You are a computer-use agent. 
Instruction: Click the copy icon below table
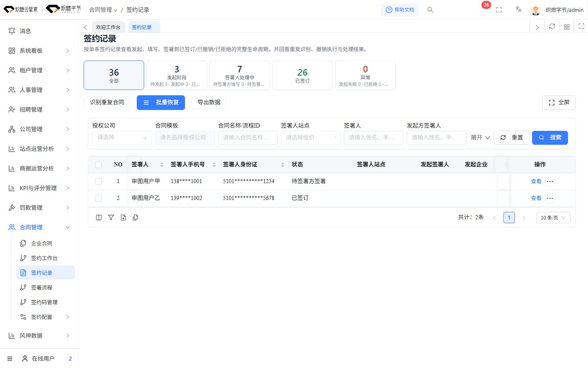pos(136,218)
